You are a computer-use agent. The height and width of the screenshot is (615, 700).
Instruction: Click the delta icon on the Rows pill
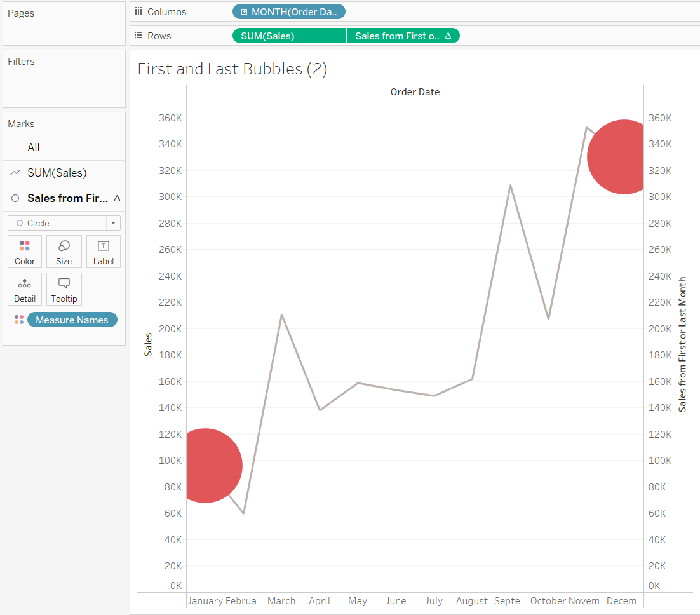coord(448,36)
